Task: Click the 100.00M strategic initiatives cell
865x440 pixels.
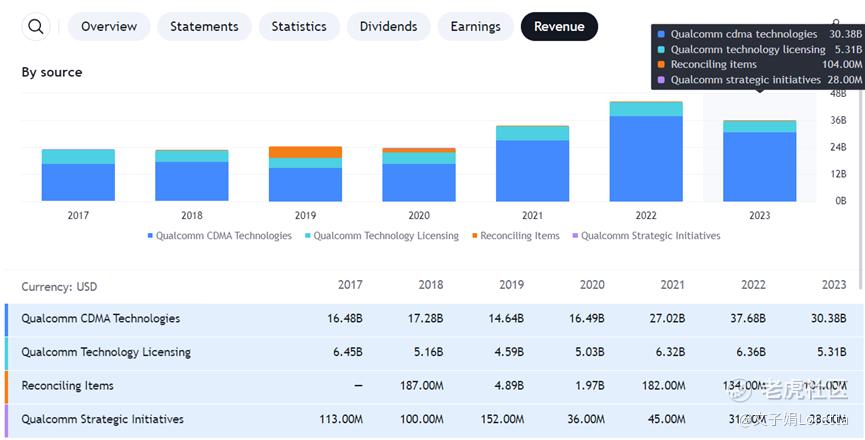Action: pyautogui.click(x=421, y=419)
